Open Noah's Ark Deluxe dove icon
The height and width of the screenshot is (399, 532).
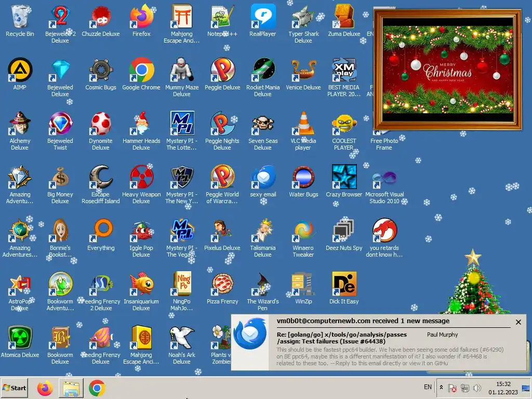(x=181, y=345)
